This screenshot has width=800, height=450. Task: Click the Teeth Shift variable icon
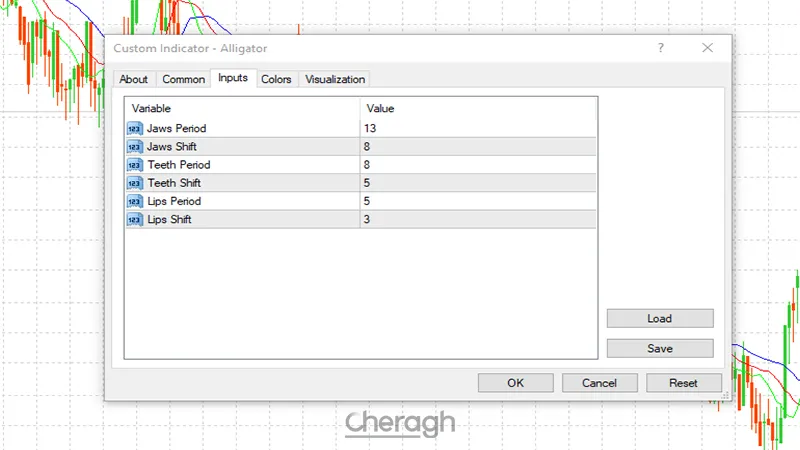point(134,183)
